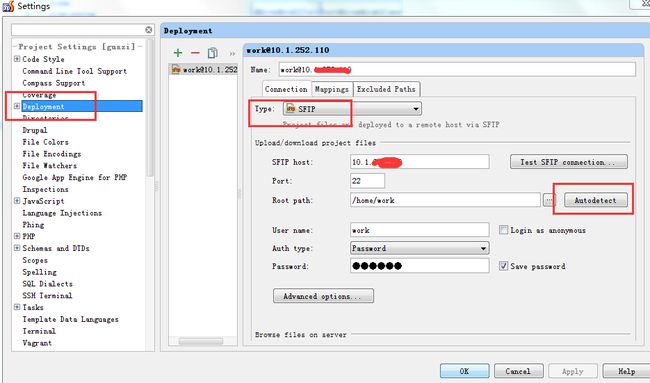Screen dimensions: 650x383
Task: Open Advanced options
Action: point(323,296)
